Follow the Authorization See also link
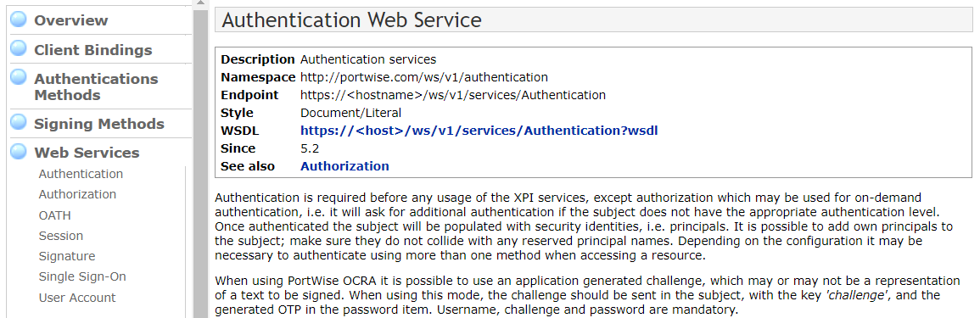 (344, 166)
